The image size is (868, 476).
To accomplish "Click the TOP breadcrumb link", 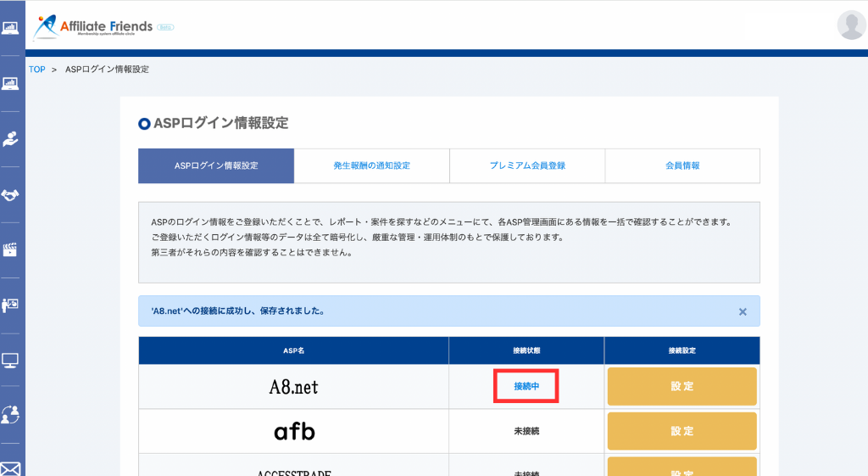I will coord(37,70).
